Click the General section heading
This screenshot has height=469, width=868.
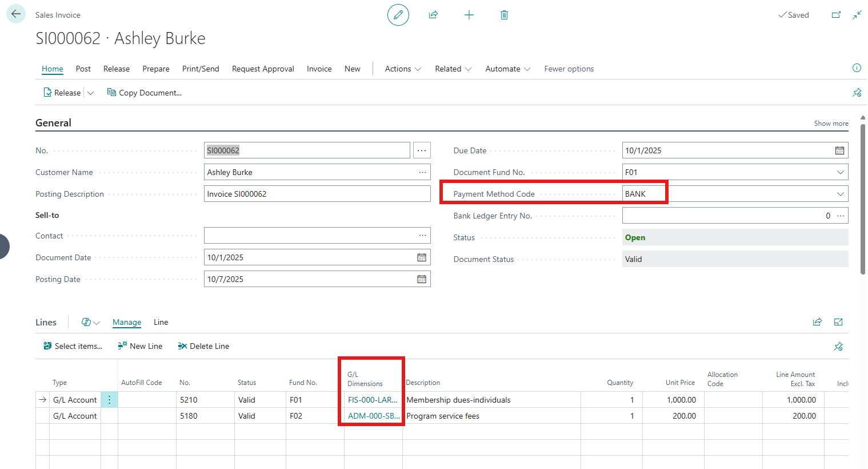click(x=53, y=123)
